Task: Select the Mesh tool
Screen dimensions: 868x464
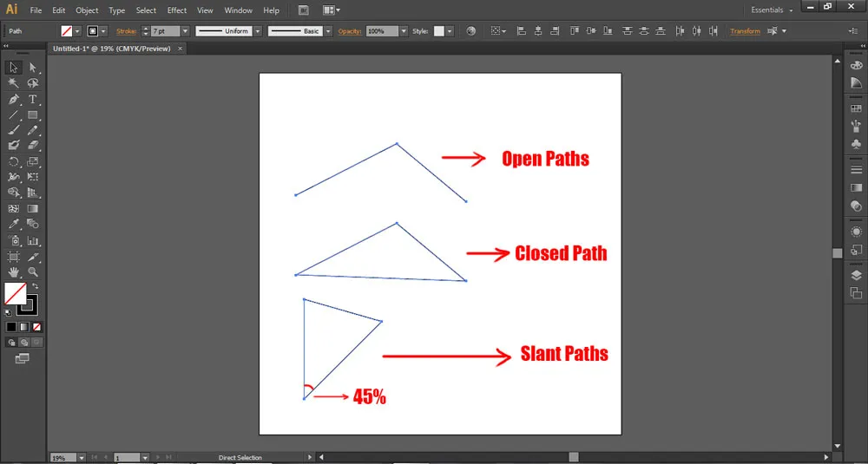Action: (14, 208)
